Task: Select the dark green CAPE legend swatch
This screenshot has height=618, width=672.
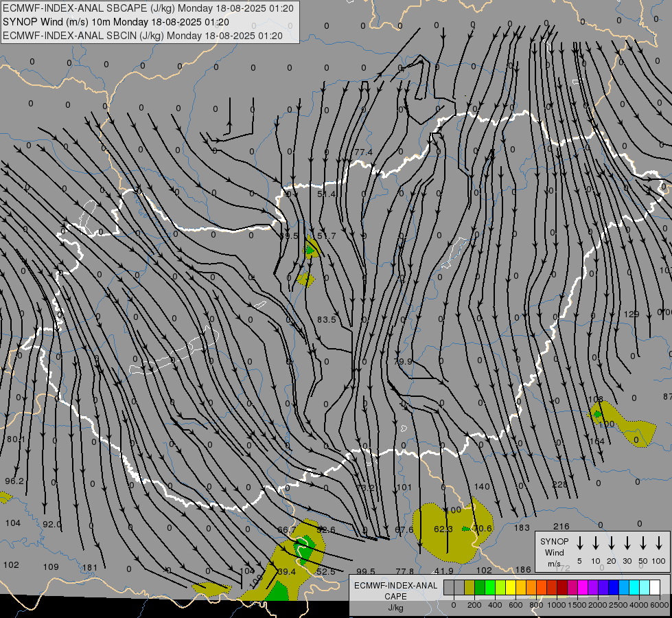Action: tap(480, 587)
